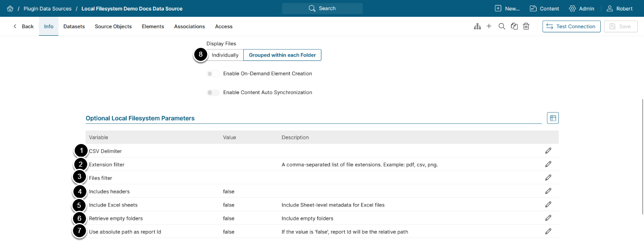Switch to the Datasets tab

(74, 26)
